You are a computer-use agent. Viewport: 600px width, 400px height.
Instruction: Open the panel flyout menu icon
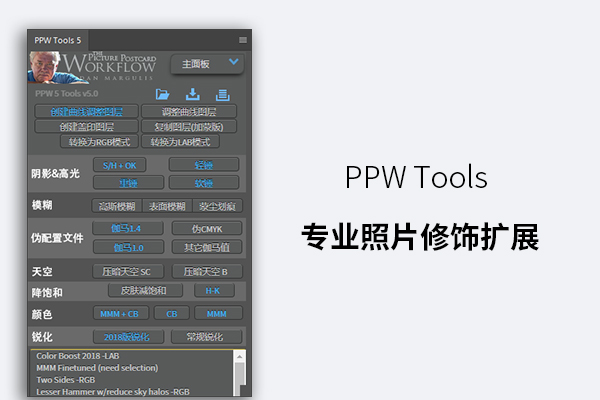(x=243, y=40)
